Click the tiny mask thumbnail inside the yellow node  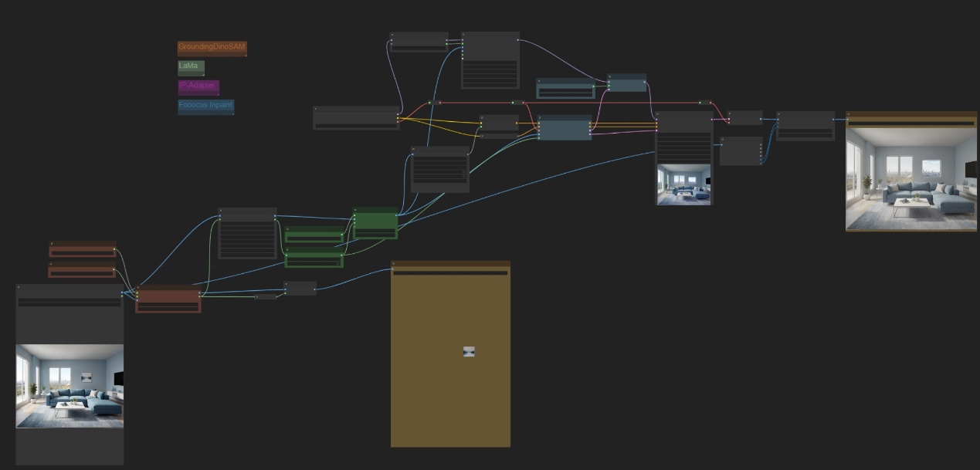(x=469, y=351)
